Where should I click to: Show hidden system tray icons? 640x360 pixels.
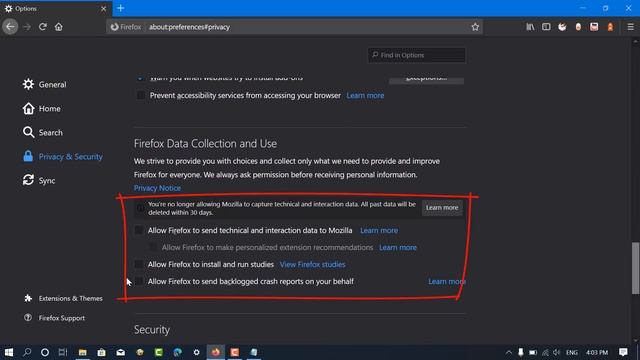pos(509,352)
